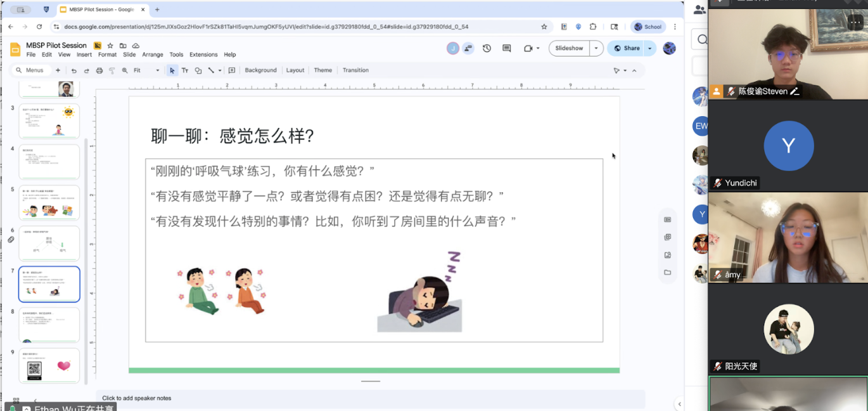This screenshot has height=411, width=868.
Task: Select slide 9 thumbnail with QR code
Action: tap(49, 365)
